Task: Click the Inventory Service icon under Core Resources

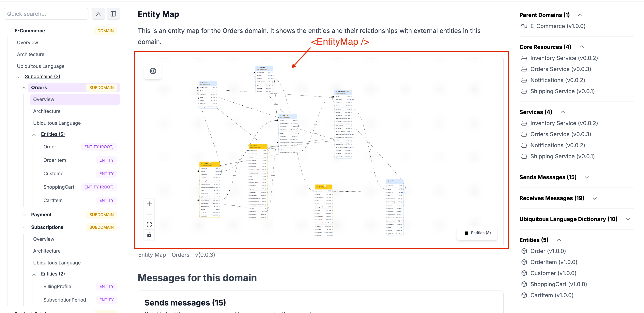Action: coord(524,58)
